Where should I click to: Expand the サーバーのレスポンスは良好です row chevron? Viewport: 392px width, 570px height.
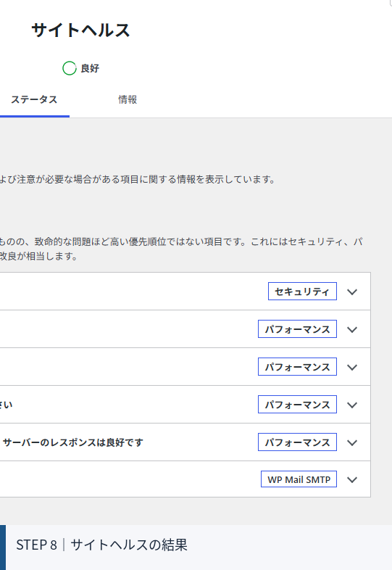pos(352,443)
